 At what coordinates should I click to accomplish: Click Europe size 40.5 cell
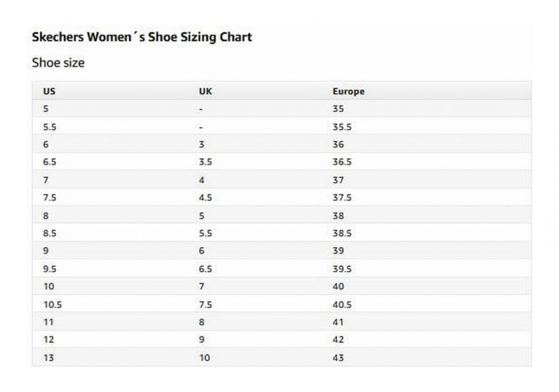point(342,305)
